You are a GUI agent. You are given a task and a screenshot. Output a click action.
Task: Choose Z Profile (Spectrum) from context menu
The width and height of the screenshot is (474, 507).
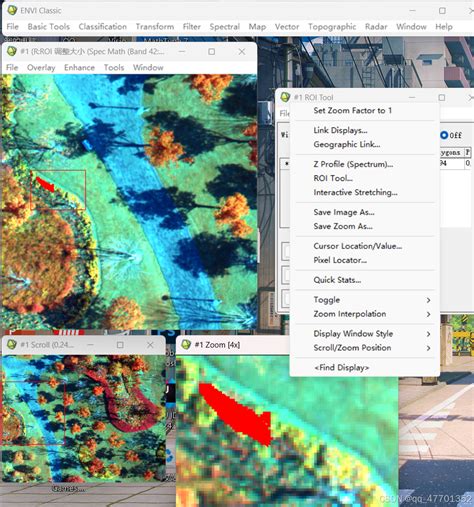(353, 164)
